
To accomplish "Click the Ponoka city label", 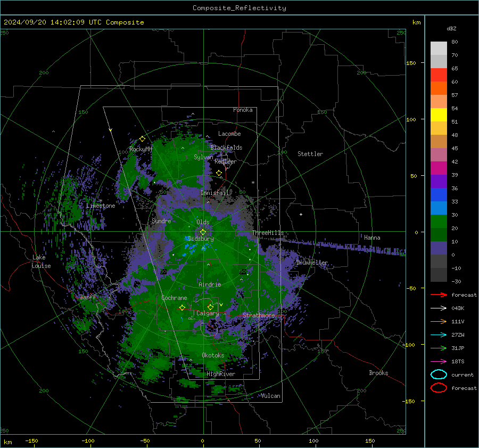I will (243, 110).
